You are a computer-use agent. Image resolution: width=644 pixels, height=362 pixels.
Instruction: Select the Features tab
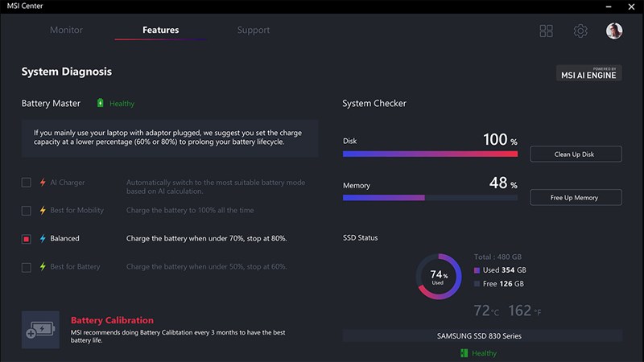tap(160, 31)
